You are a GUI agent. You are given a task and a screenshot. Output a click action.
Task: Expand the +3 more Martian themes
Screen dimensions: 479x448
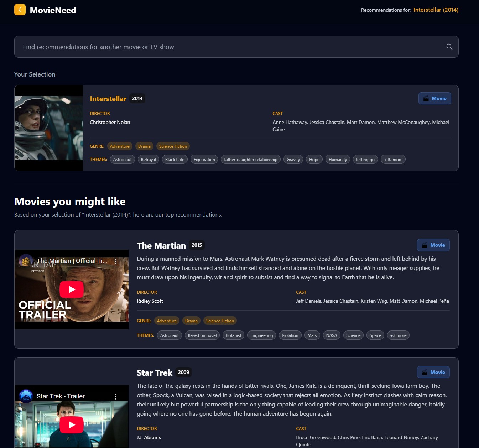tap(398, 335)
